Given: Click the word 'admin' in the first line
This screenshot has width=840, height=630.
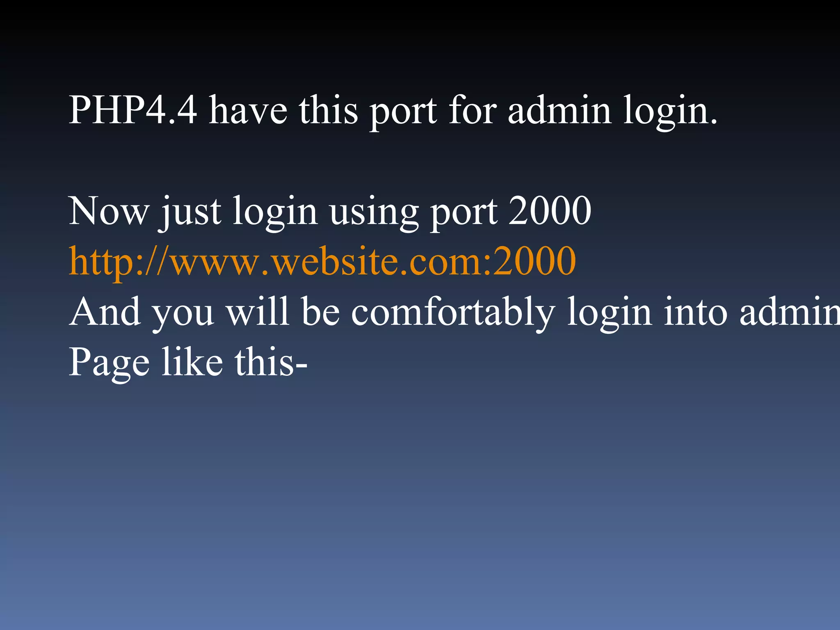Looking at the screenshot, I should pos(559,109).
